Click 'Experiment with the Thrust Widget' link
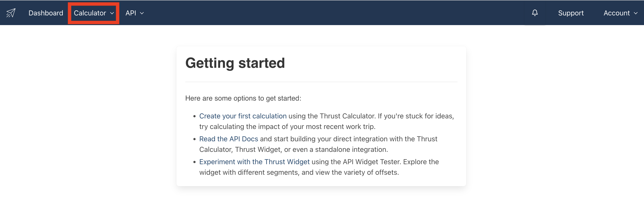The height and width of the screenshot is (206, 644). pos(254,162)
